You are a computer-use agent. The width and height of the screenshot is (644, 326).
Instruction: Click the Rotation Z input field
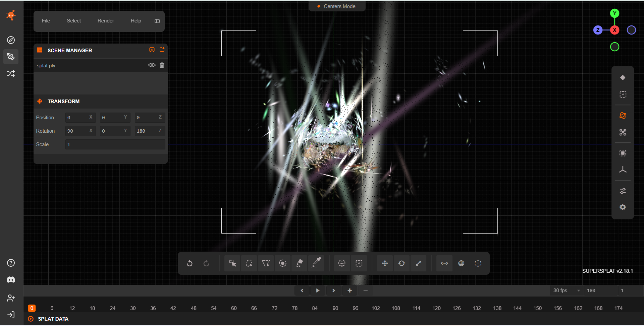tap(150, 131)
